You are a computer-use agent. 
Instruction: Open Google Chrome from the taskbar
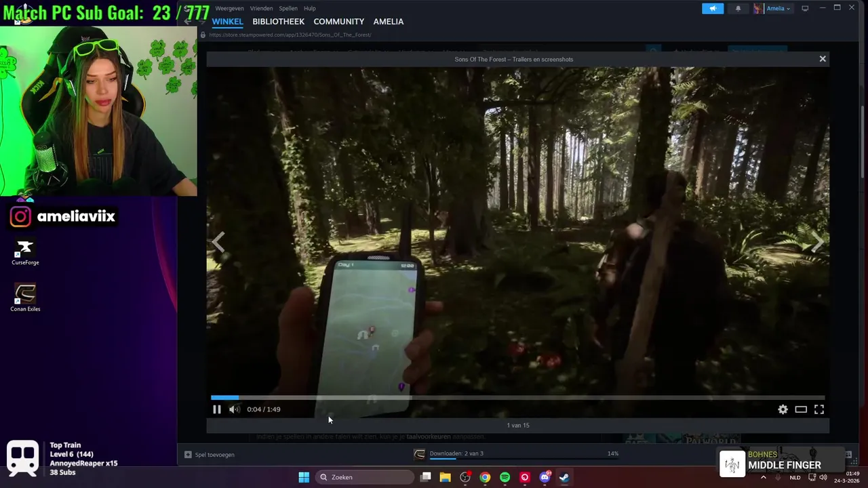coord(485,477)
